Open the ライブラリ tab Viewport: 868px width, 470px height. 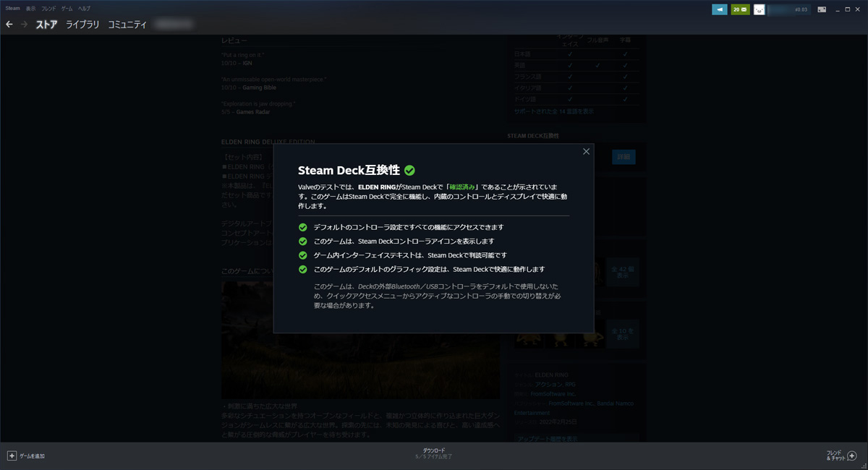pos(82,25)
